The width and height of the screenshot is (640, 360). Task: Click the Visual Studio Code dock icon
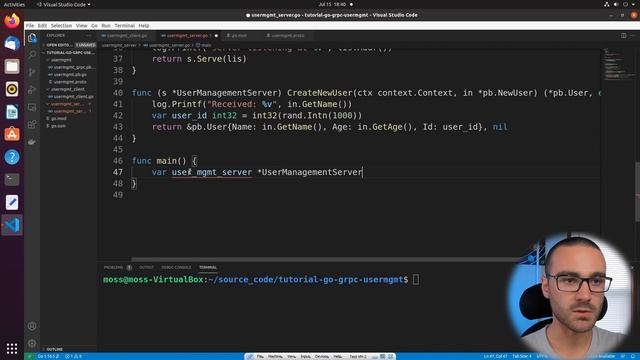(x=12, y=225)
